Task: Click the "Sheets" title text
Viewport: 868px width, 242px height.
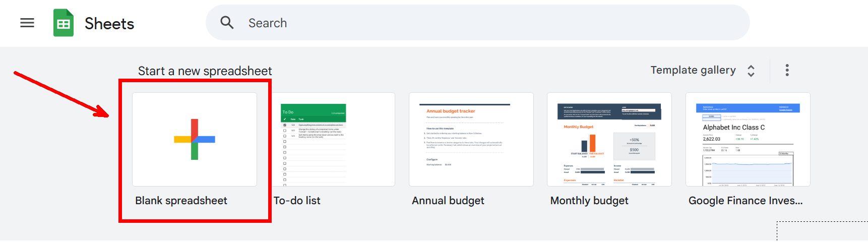Action: coord(109,24)
